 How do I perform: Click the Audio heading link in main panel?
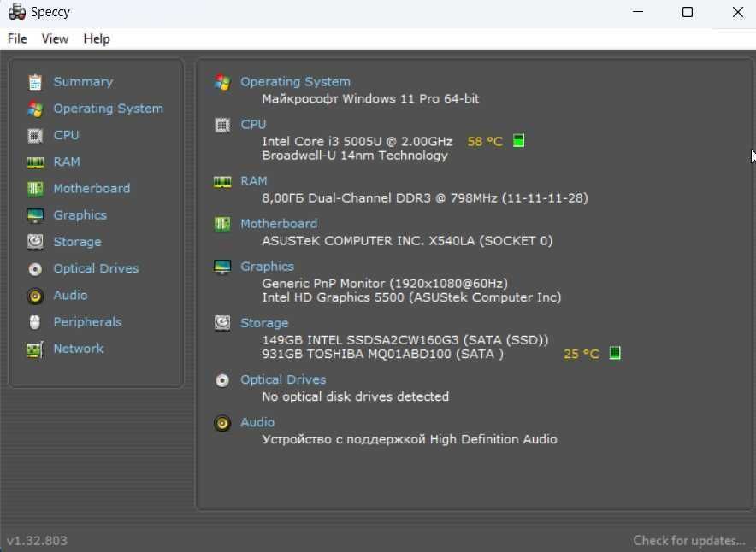coord(257,422)
